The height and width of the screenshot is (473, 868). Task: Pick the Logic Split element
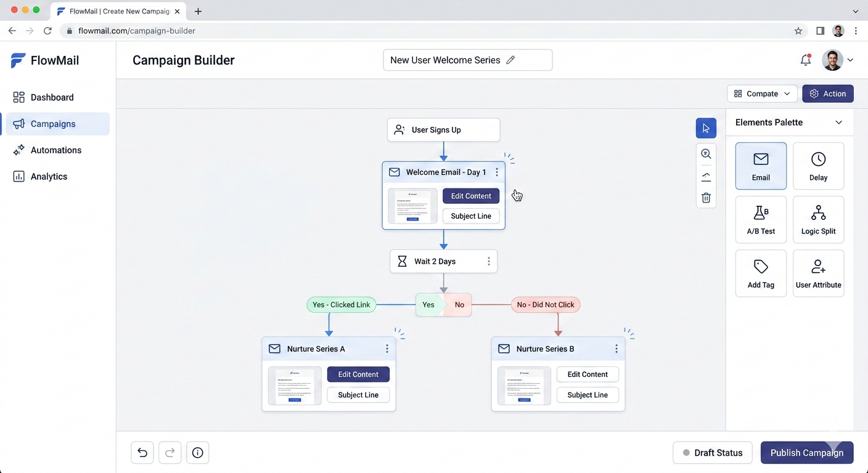(x=818, y=220)
